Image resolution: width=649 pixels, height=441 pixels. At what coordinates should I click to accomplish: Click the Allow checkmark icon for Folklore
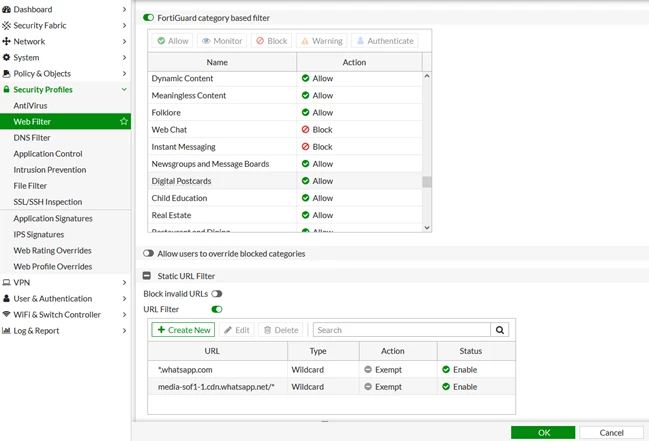(305, 112)
